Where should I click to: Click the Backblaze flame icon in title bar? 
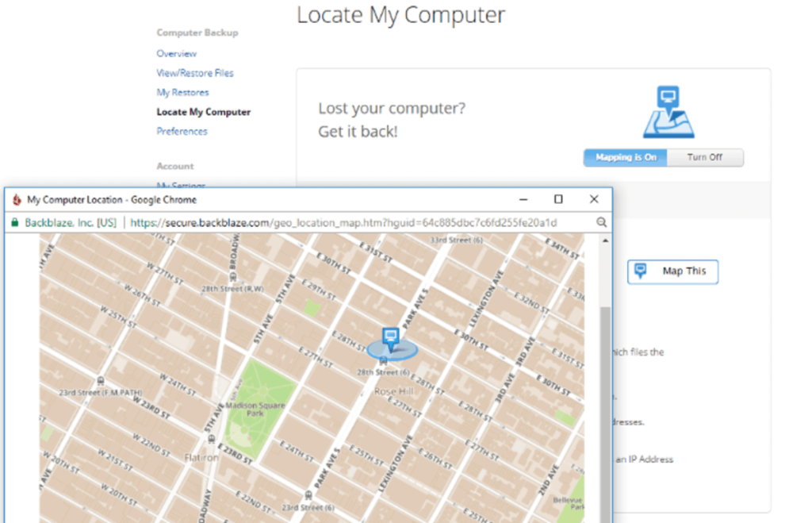(17, 199)
